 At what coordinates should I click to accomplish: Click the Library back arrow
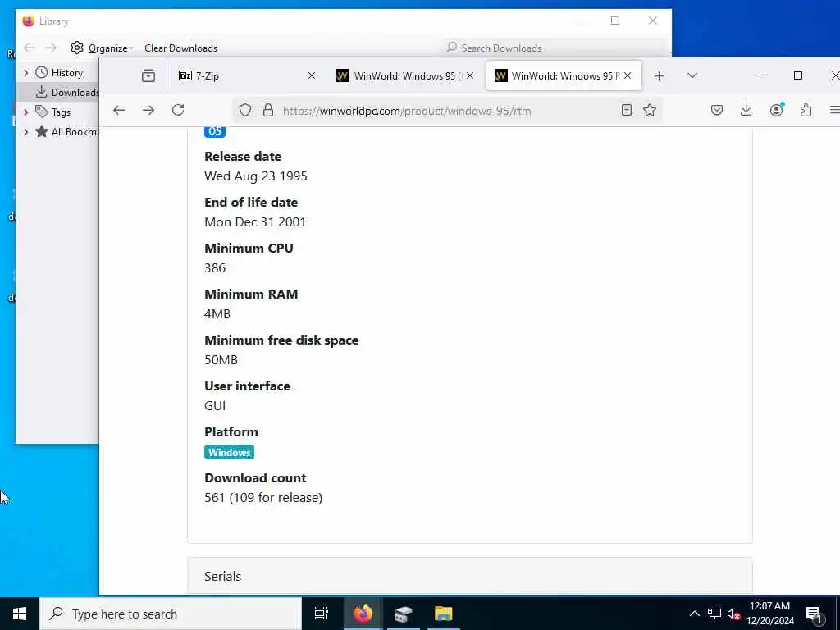[x=30, y=48]
